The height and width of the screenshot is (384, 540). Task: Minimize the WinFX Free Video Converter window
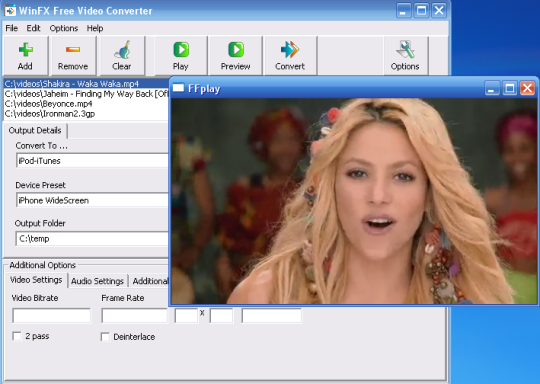coord(403,10)
